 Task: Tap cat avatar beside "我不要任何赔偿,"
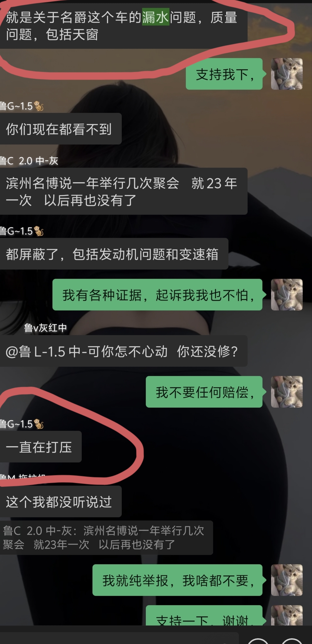[287, 392]
